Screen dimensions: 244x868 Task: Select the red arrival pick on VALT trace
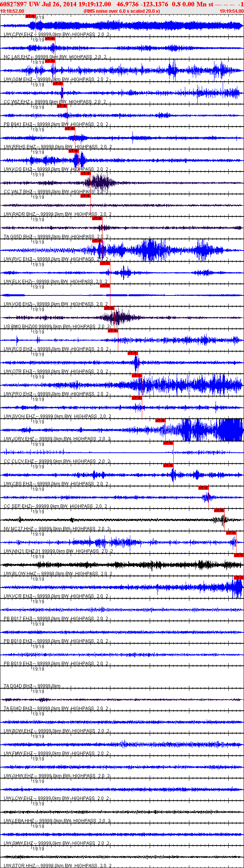tap(86, 173)
